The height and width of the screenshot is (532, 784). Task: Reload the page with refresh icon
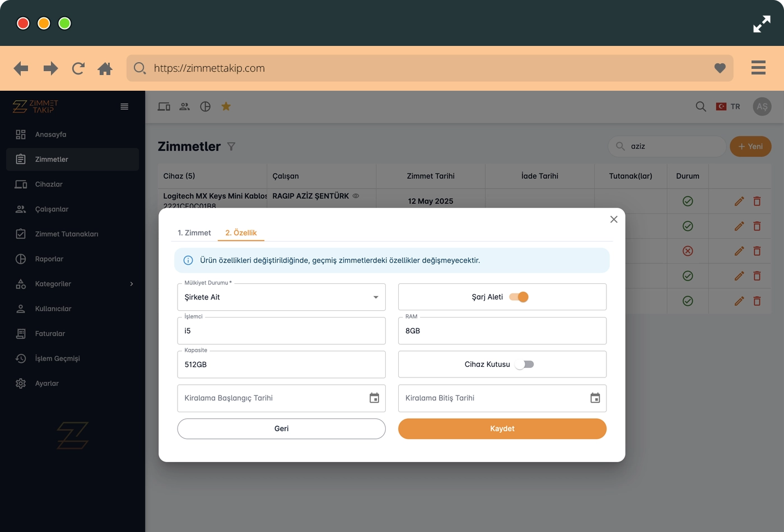78,68
